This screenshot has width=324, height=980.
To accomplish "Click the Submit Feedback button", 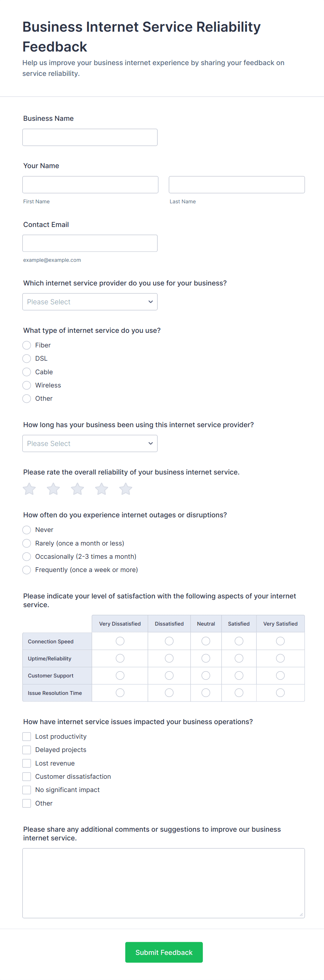I will 164,952.
